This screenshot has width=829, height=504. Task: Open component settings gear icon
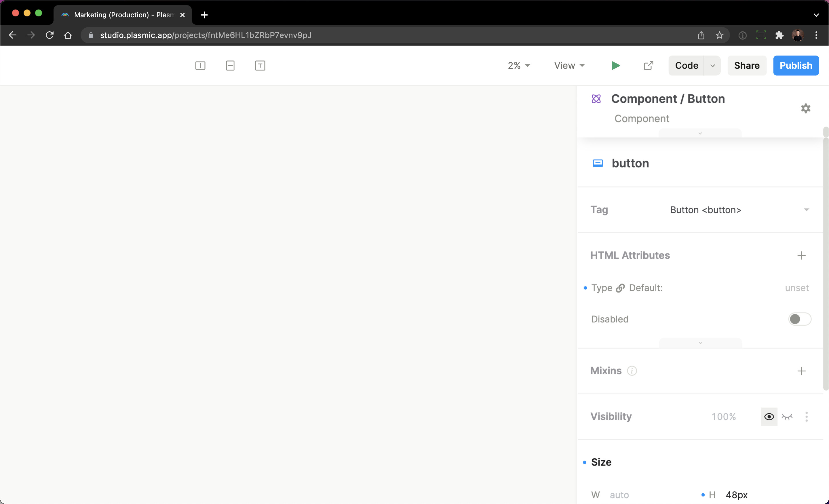point(805,108)
